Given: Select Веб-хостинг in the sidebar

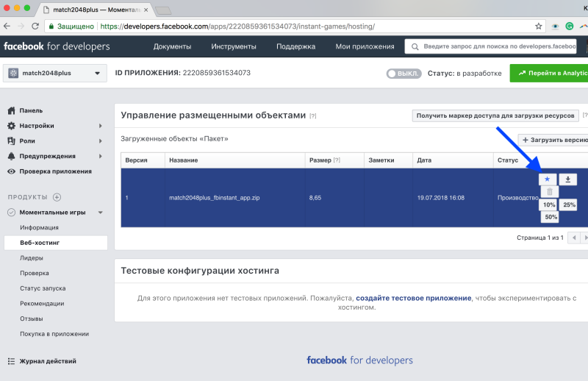Looking at the screenshot, I should pyautogui.click(x=56, y=243).
